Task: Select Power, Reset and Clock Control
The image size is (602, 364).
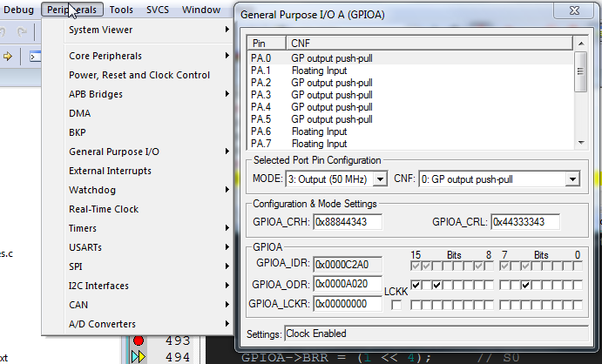Action: tap(139, 75)
